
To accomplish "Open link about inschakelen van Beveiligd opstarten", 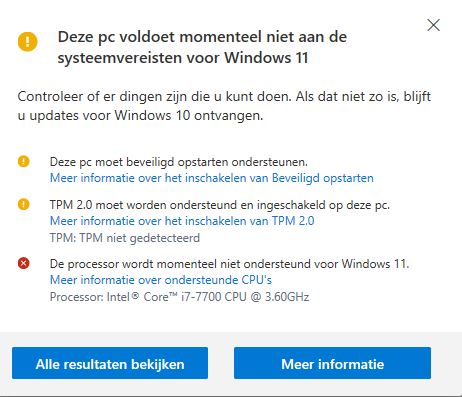I will pos(212,178).
